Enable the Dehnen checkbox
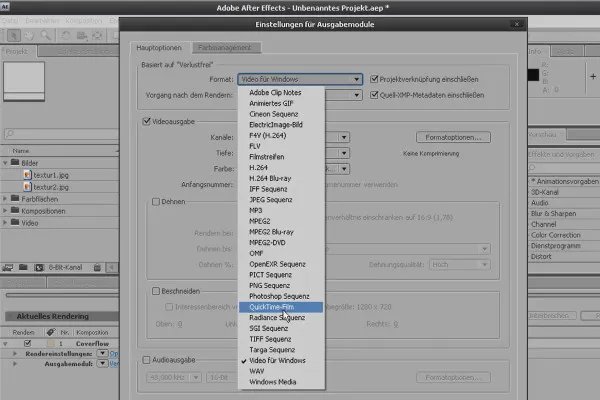The width and height of the screenshot is (600, 400). coord(156,202)
